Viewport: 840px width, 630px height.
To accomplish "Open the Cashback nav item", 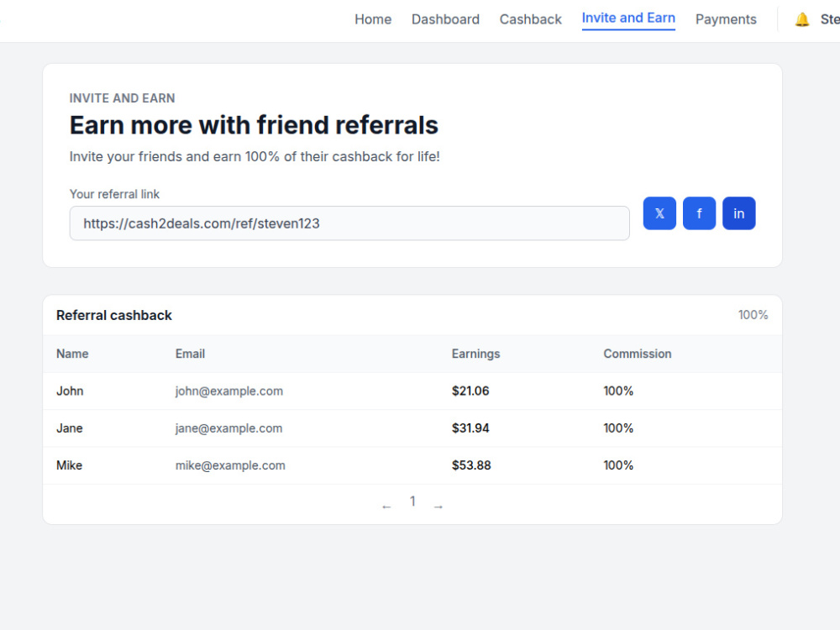I will click(x=530, y=19).
